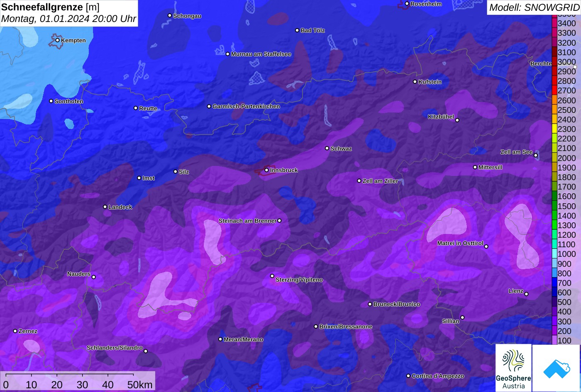Select the "Cortina d'Ampezzo" label

point(438,376)
